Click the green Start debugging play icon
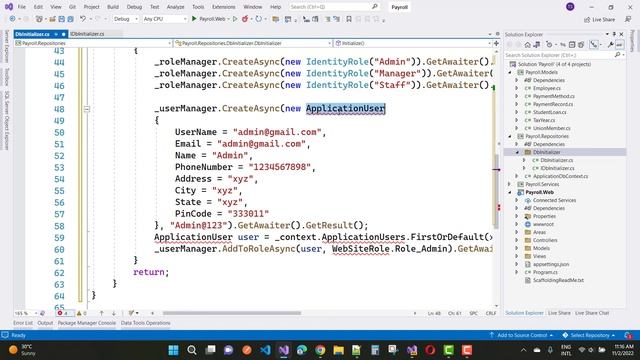 click(194, 19)
